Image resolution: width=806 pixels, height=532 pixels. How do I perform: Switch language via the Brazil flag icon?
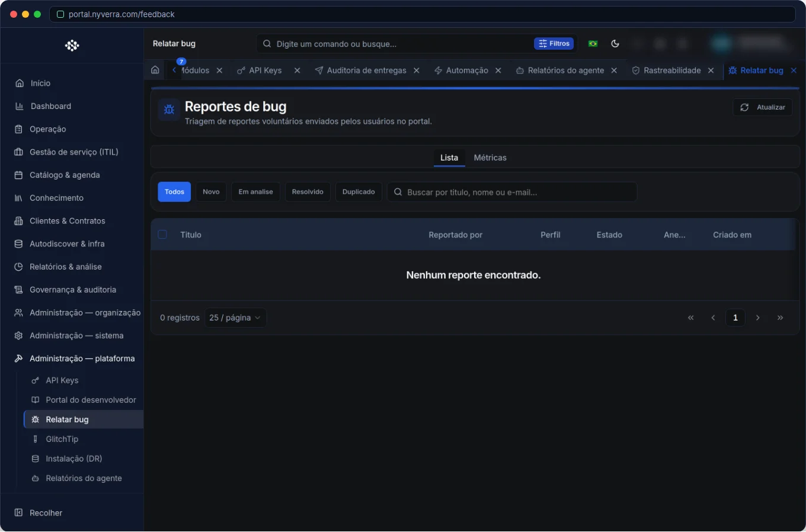point(593,43)
